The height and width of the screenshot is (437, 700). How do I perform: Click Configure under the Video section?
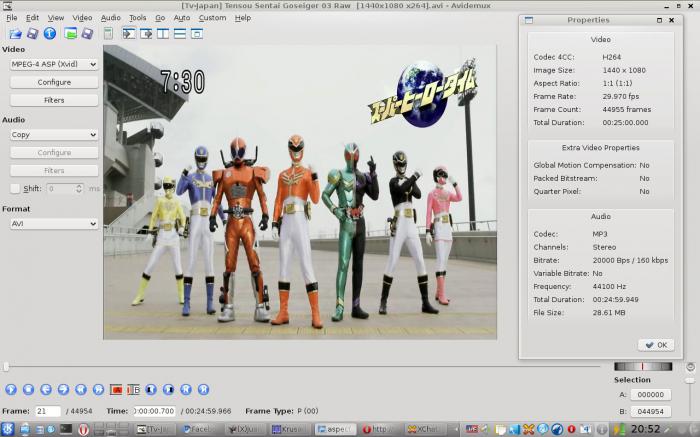(54, 82)
